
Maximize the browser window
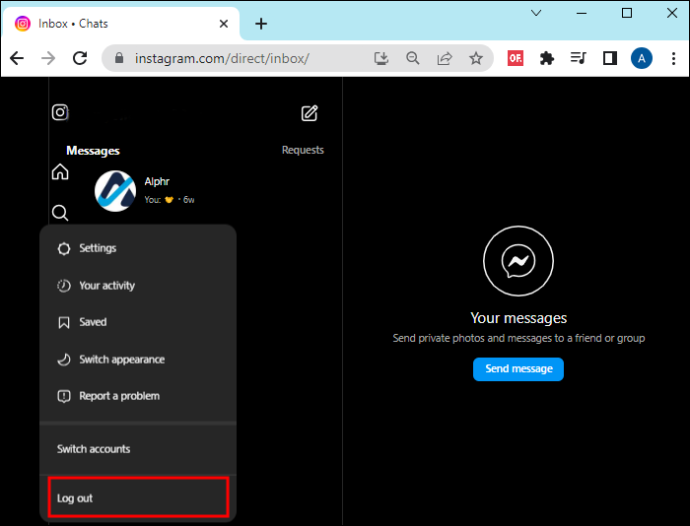pyautogui.click(x=627, y=13)
